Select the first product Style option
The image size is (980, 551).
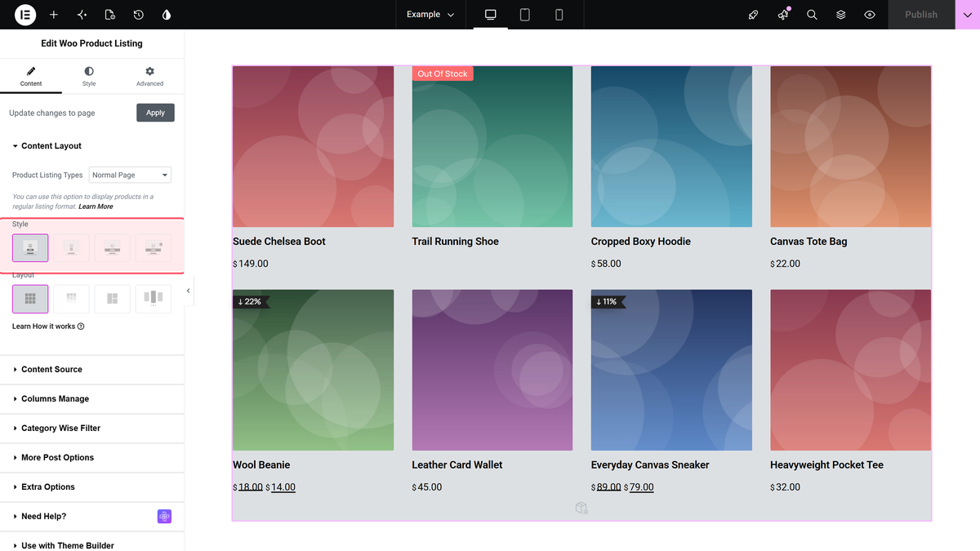pyautogui.click(x=30, y=248)
